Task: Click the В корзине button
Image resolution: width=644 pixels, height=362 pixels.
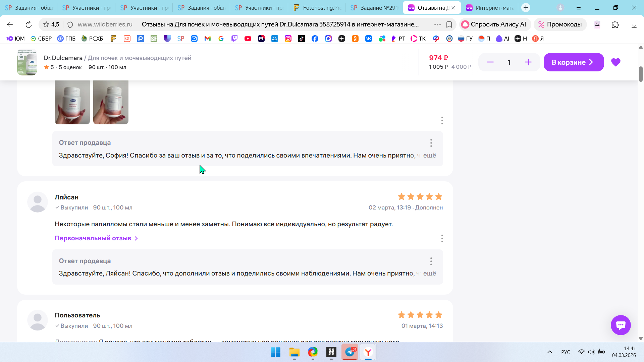Action: (573, 62)
